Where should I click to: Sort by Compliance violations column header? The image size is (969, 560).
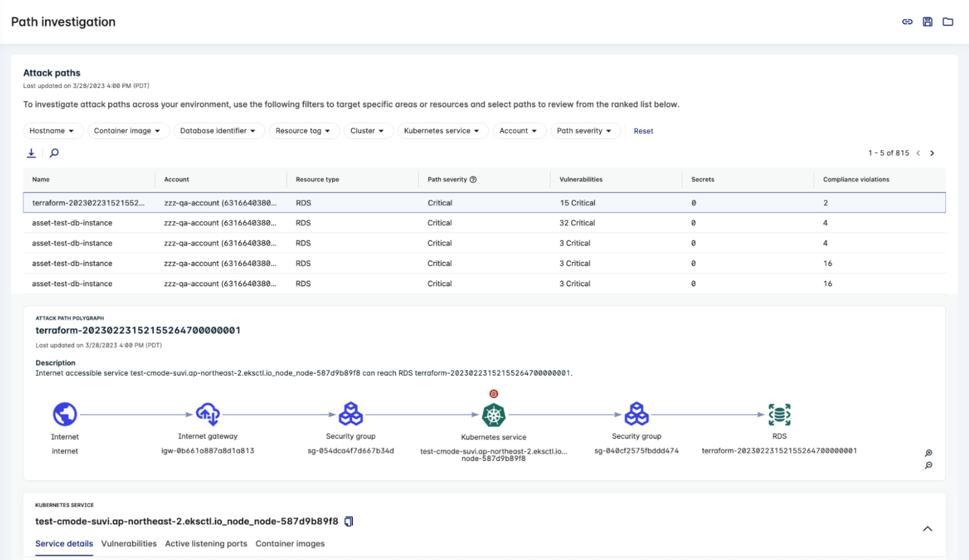(x=856, y=180)
